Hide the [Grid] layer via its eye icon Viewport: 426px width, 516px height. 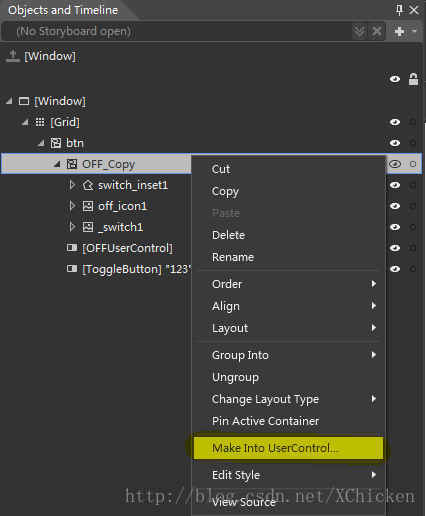point(395,122)
